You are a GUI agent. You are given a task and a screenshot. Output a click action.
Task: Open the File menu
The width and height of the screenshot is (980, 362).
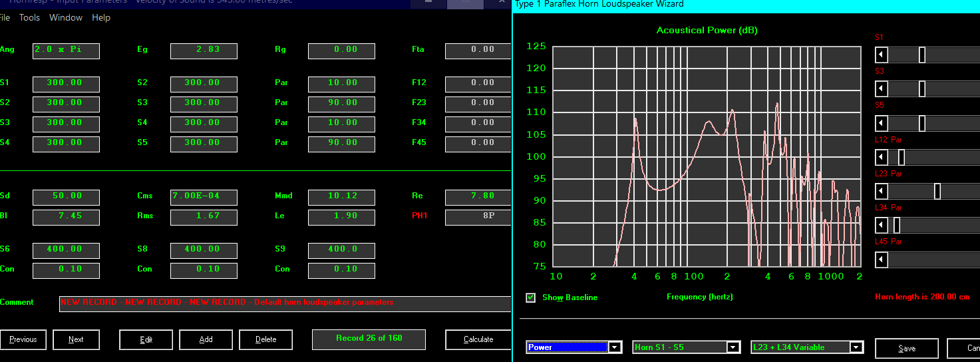[5, 18]
